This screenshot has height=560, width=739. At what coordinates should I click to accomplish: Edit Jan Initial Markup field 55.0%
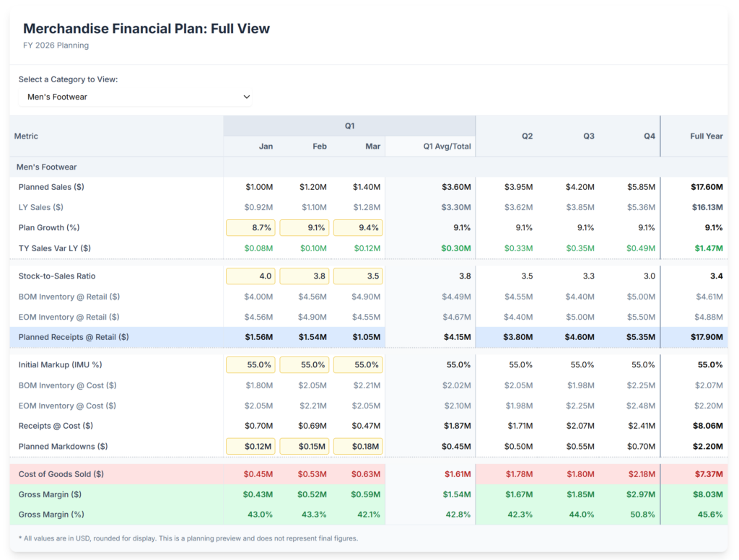pyautogui.click(x=250, y=365)
